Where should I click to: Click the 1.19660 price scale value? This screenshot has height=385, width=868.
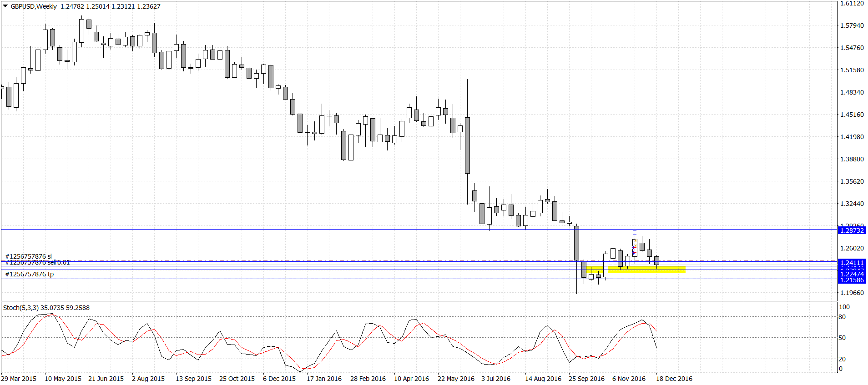click(x=852, y=293)
